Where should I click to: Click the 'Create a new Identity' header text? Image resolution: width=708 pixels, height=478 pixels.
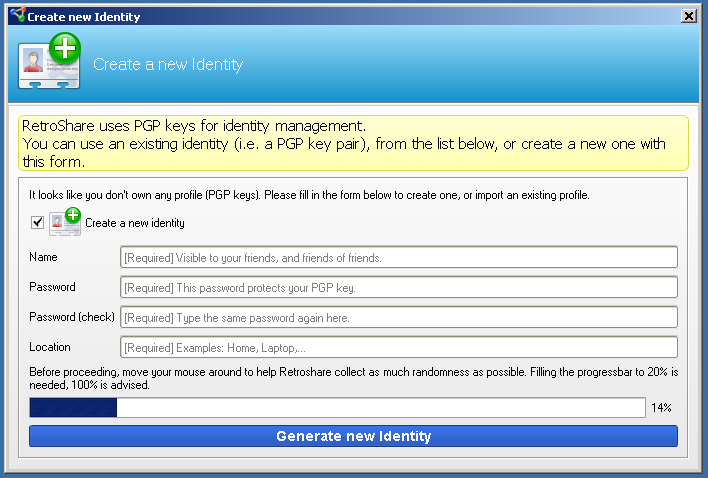pyautogui.click(x=168, y=65)
